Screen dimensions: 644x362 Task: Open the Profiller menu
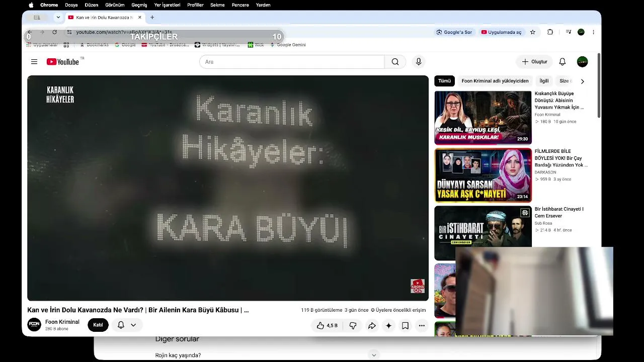click(x=195, y=5)
